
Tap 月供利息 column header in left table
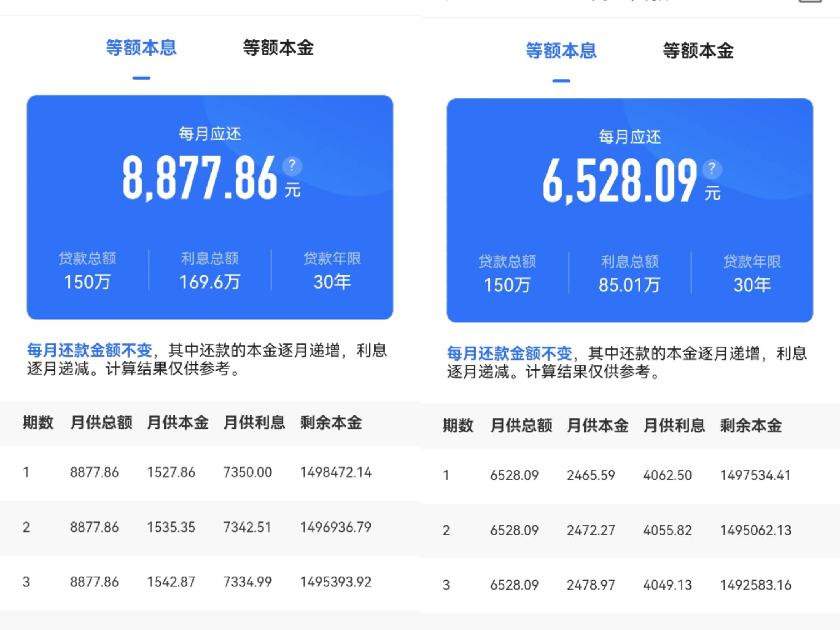click(x=254, y=422)
